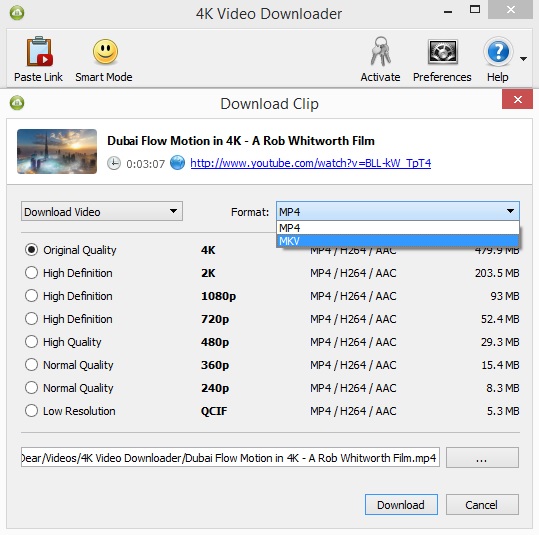Open Preferences gear icon
Screen dimensions: 539x535
coord(442,52)
